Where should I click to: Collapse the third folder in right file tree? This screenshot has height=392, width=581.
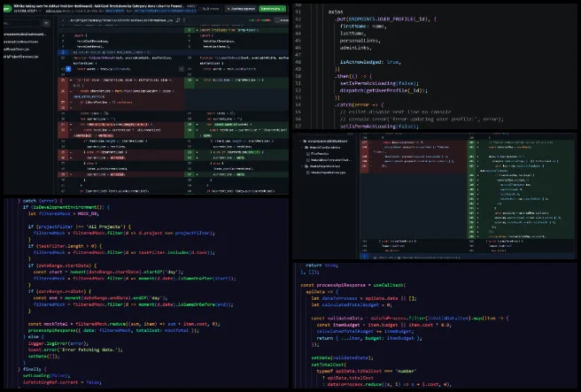[302, 166]
